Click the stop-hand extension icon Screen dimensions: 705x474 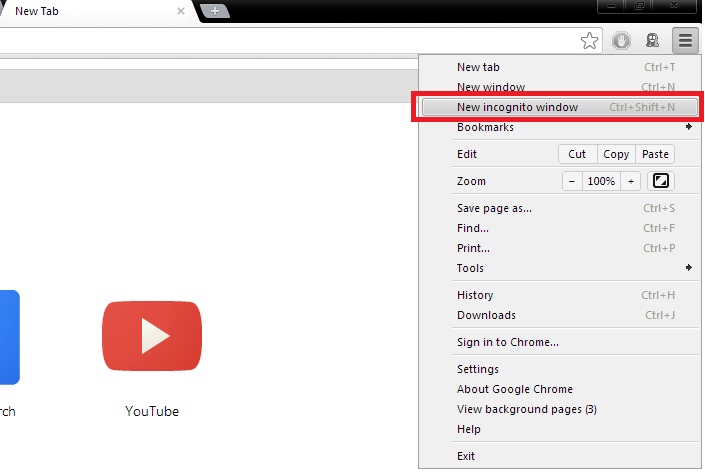point(621,41)
